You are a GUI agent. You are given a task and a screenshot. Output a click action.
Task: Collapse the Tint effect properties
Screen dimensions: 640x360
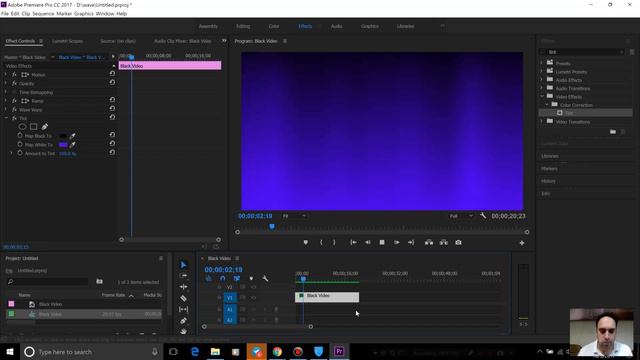(6, 118)
